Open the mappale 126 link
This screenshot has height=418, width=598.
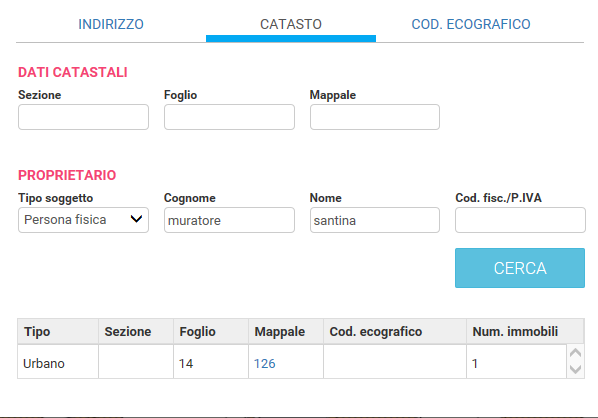pyautogui.click(x=264, y=364)
